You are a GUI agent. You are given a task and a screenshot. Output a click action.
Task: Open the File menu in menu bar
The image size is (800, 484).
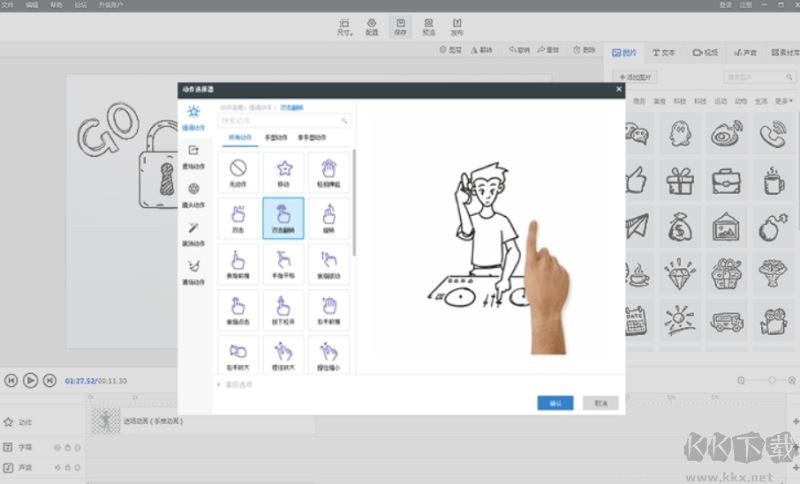point(8,5)
